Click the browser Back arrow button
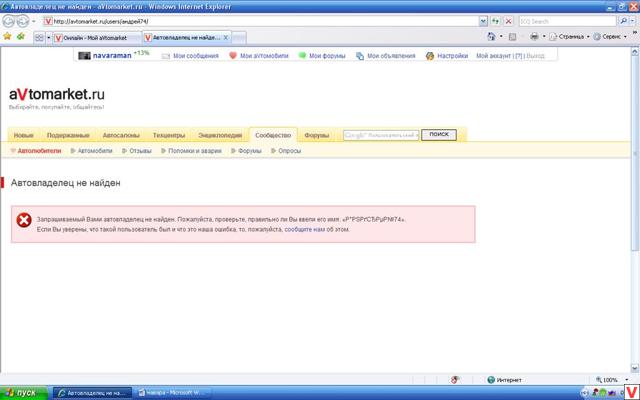Screen dimensions: 640x400 click(x=9, y=21)
